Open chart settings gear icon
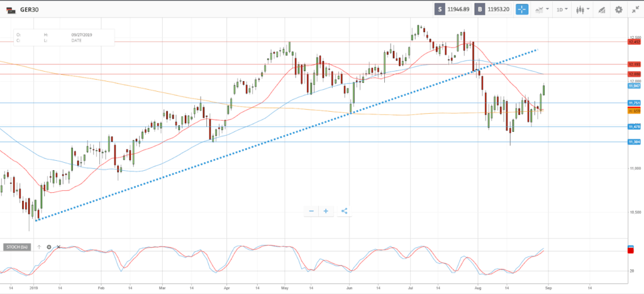The height and width of the screenshot is (294, 644). click(x=619, y=9)
